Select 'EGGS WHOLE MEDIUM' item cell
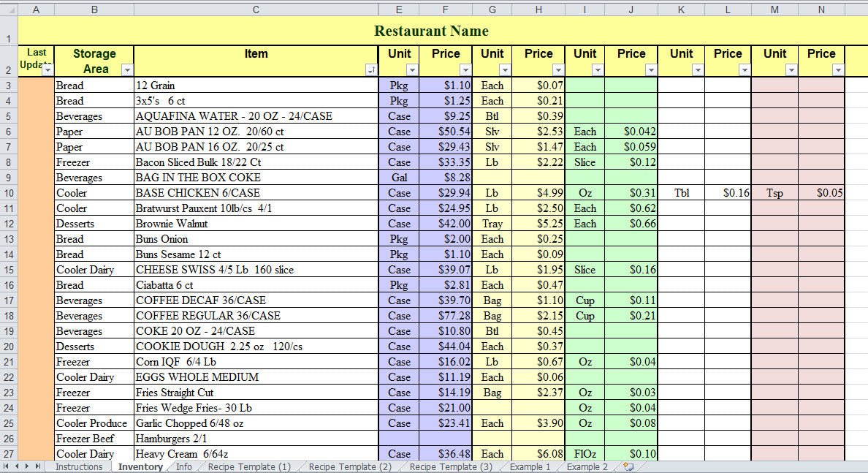Screen dimensions: 868x473 point(256,377)
